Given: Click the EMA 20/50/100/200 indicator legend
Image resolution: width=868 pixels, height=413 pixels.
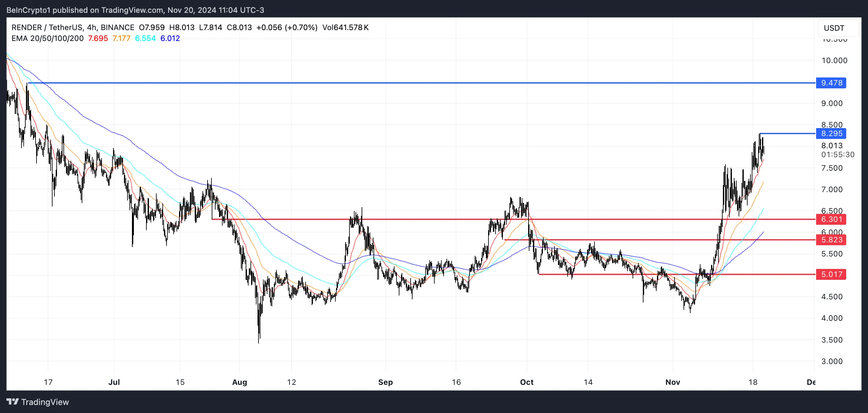Looking at the screenshot, I should pyautogui.click(x=47, y=38).
